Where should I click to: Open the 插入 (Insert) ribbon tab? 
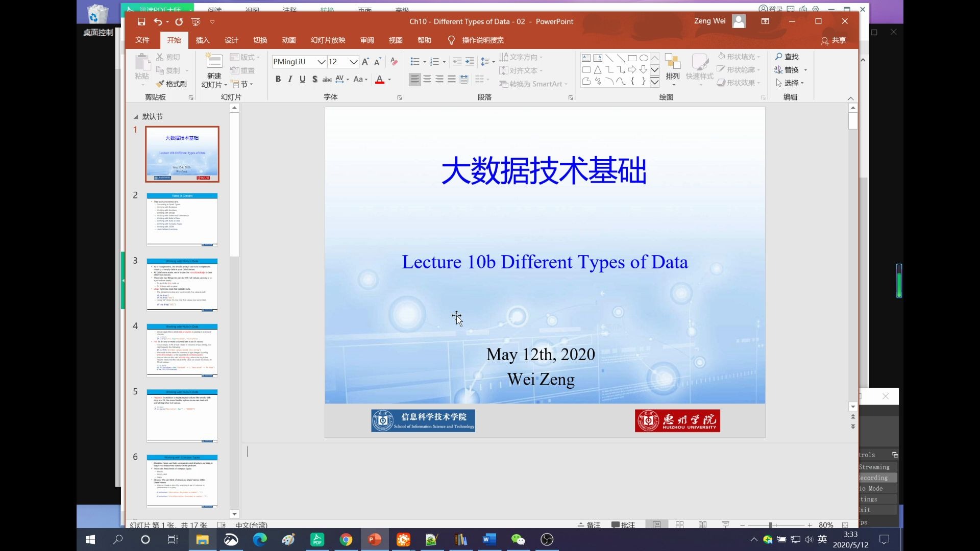click(203, 40)
